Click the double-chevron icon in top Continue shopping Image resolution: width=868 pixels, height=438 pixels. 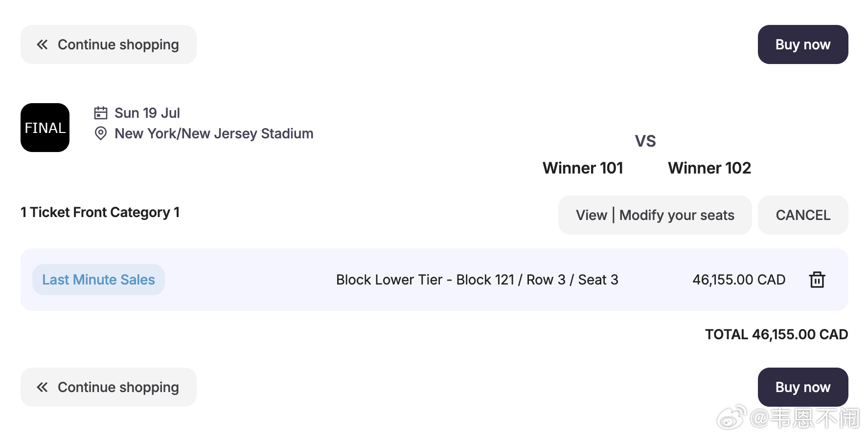click(42, 44)
